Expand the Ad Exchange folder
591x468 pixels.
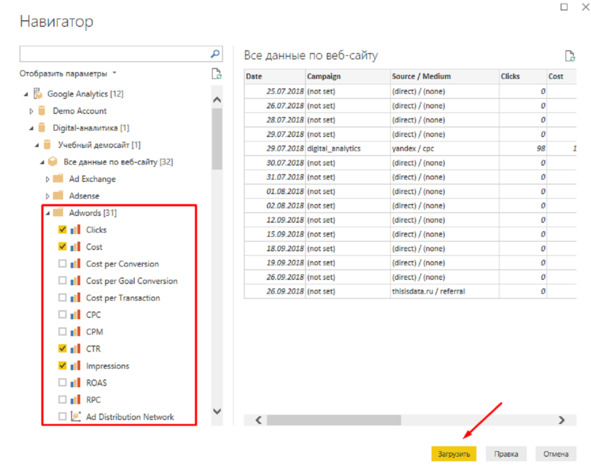[x=47, y=179]
